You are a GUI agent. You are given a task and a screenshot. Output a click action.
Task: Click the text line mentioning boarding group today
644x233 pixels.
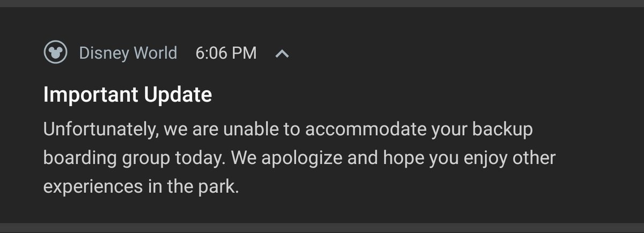[x=299, y=159]
